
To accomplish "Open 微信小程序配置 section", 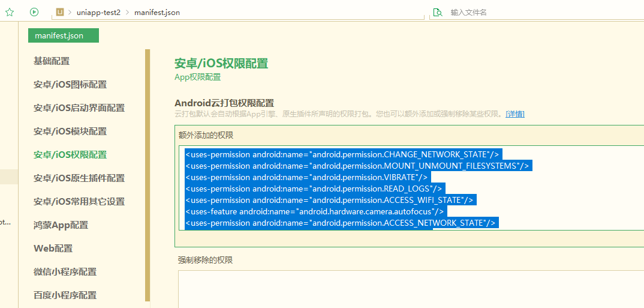I will click(x=65, y=272).
